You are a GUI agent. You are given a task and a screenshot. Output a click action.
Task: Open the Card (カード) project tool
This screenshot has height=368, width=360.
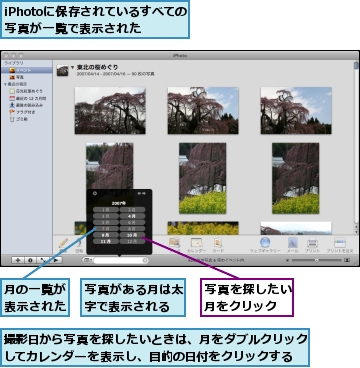(x=218, y=245)
